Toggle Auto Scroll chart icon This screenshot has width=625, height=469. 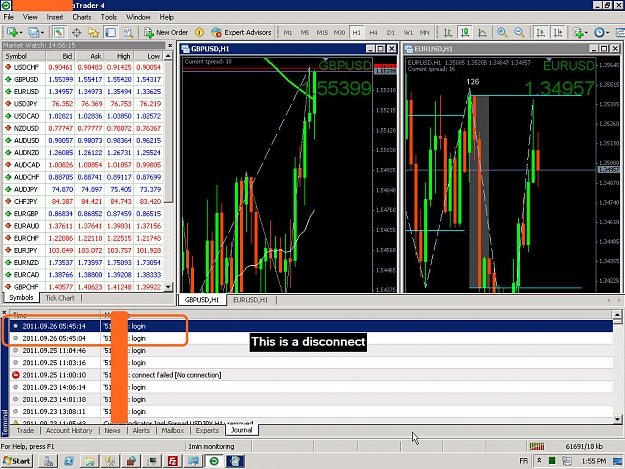pyautogui.click(x=540, y=32)
